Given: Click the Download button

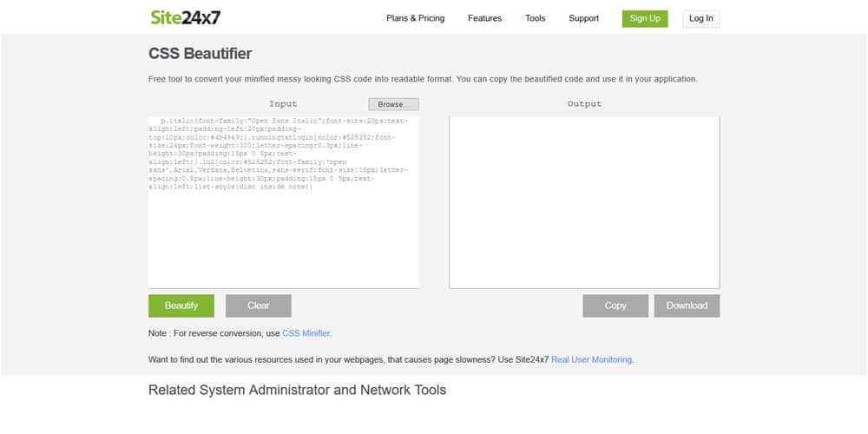Looking at the screenshot, I should (687, 306).
